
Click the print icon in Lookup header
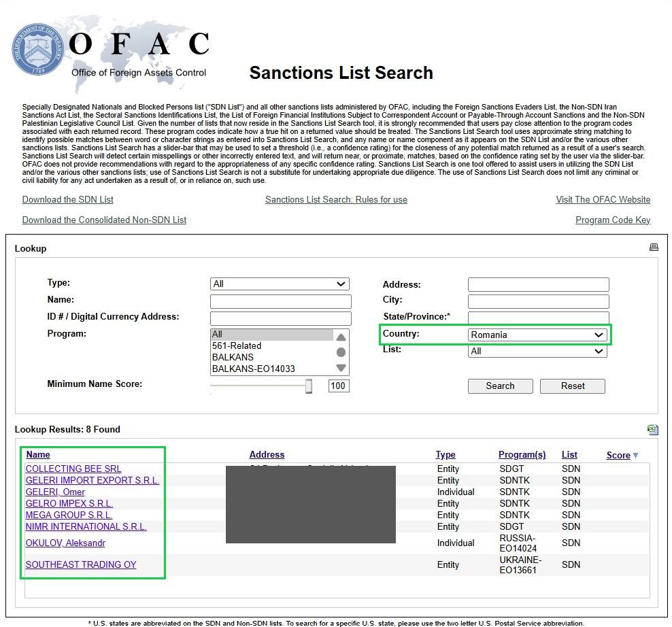click(654, 247)
